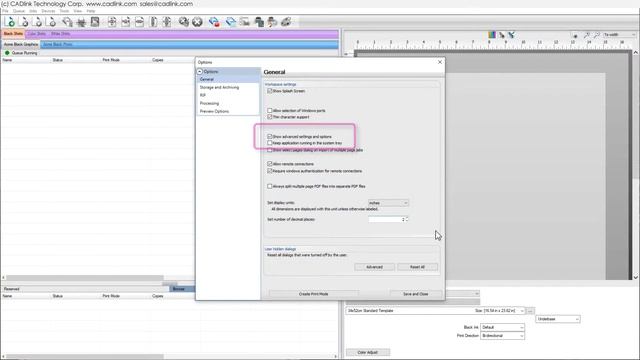Click the preview pane vertical scrollbar
This screenshot has height=360, width=640.
click(x=636, y=164)
